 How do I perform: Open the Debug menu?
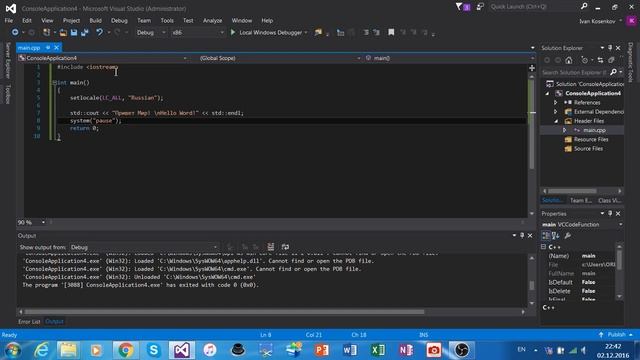(x=119, y=20)
